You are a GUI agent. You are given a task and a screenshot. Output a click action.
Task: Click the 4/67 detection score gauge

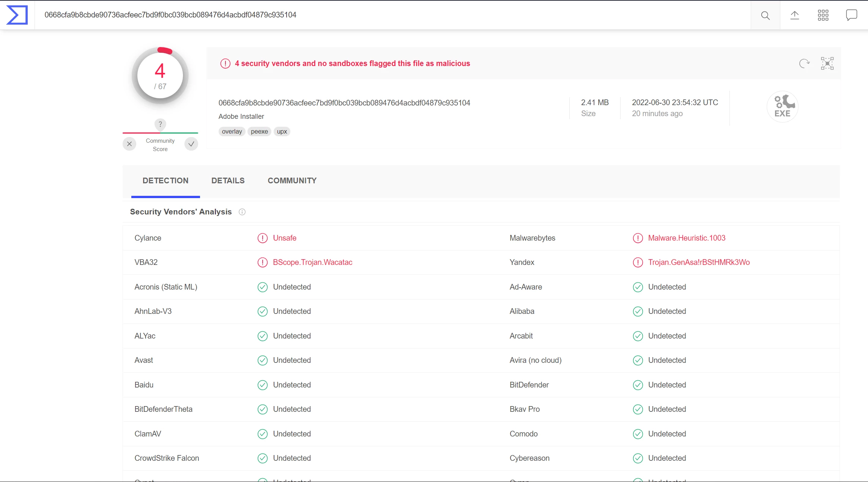click(160, 76)
